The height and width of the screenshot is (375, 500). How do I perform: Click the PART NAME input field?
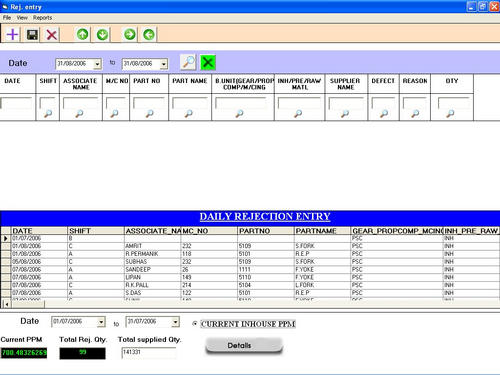click(190, 103)
